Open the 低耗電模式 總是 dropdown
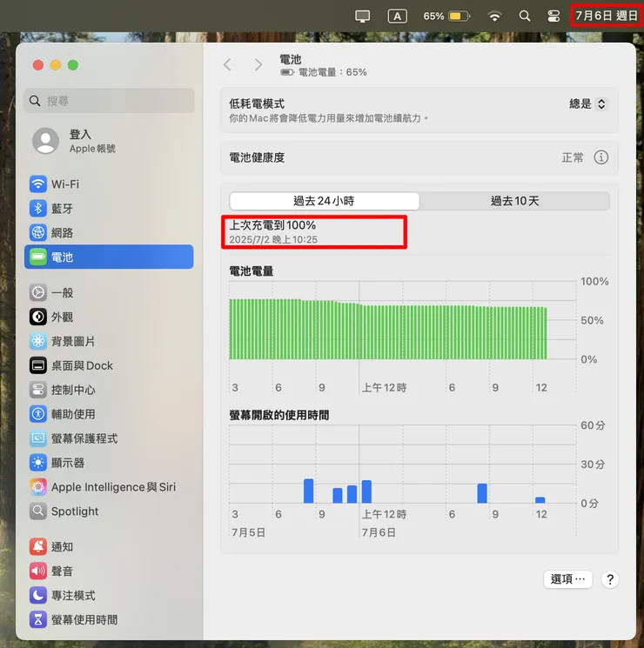The height and width of the screenshot is (648, 644). [x=588, y=104]
